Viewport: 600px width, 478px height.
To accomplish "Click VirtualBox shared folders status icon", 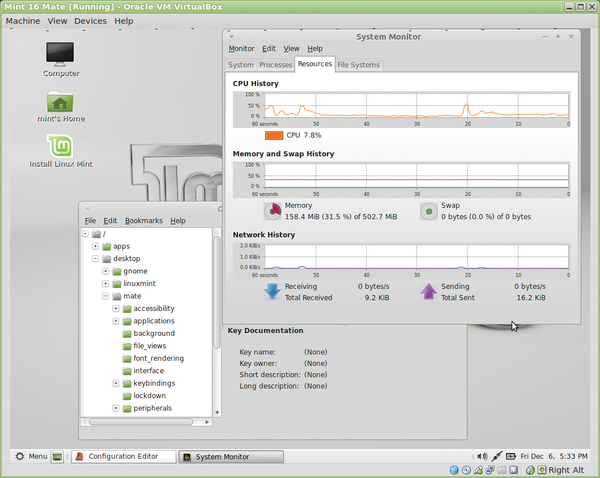I will point(502,470).
